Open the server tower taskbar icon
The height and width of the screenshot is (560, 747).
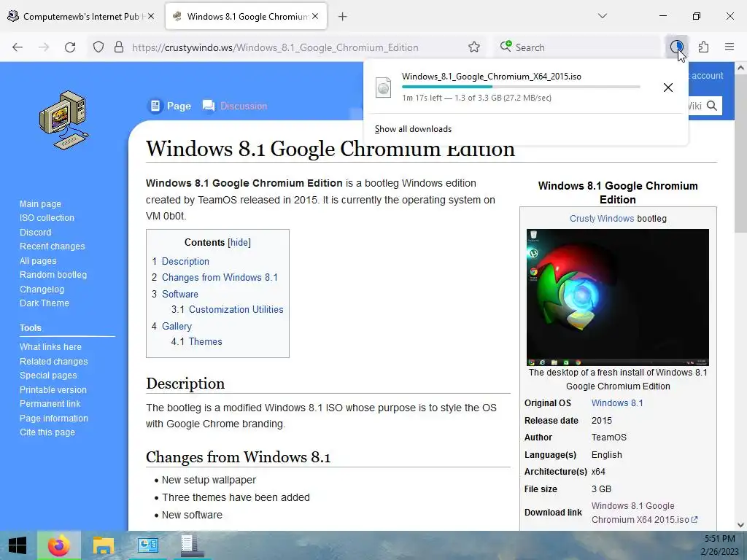(192, 545)
